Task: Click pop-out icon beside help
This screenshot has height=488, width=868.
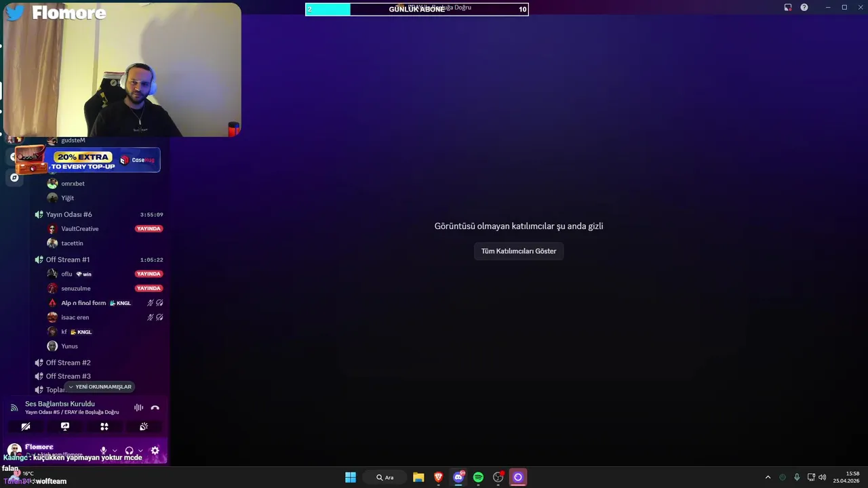Action: 788,7
